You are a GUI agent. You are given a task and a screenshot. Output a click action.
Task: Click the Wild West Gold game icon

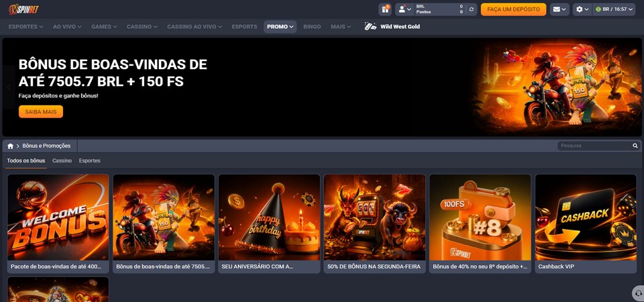point(370,27)
